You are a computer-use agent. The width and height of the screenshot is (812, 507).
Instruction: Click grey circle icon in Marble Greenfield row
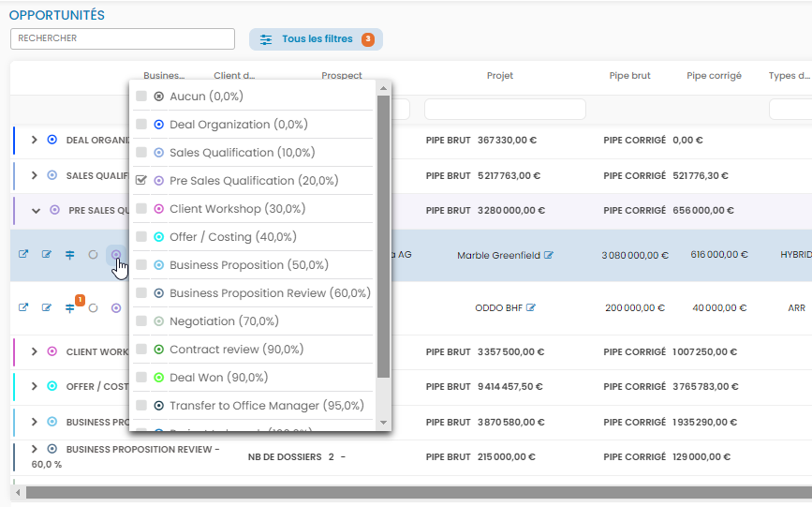coord(93,255)
